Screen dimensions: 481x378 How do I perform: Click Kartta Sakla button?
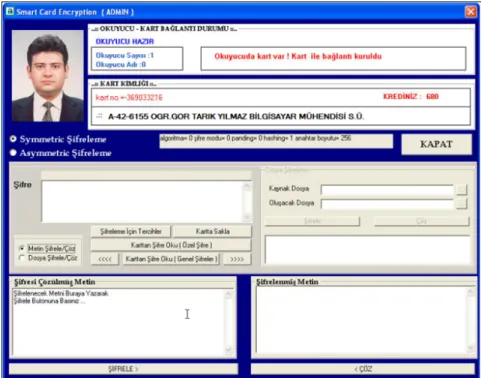[x=212, y=231]
